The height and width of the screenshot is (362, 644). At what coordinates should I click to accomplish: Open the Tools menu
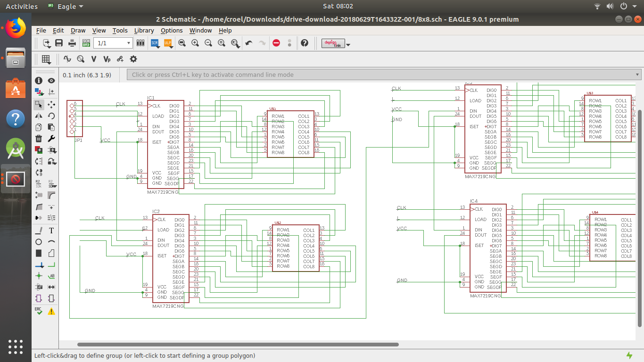[120, 30]
